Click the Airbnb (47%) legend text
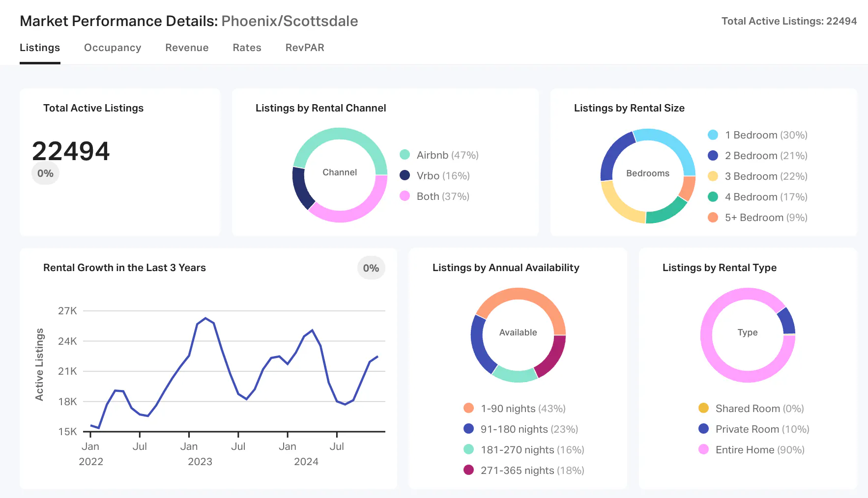 (x=448, y=155)
